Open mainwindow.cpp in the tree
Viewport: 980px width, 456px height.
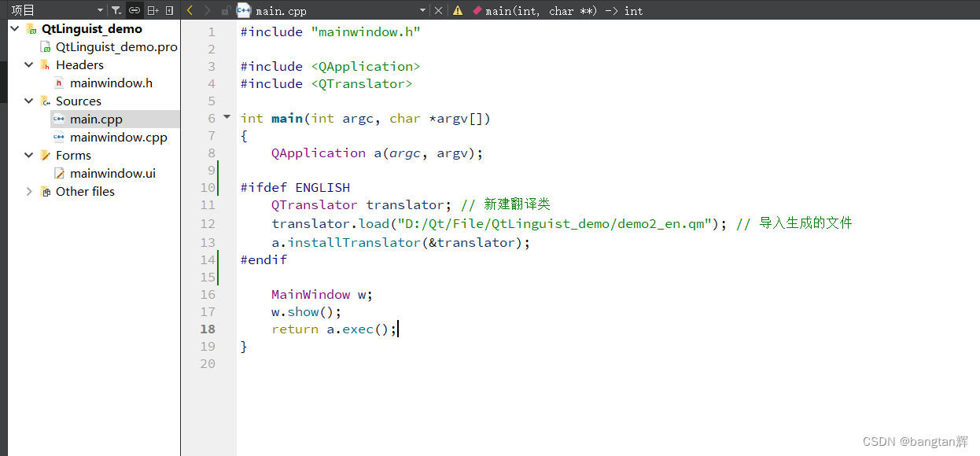119,137
